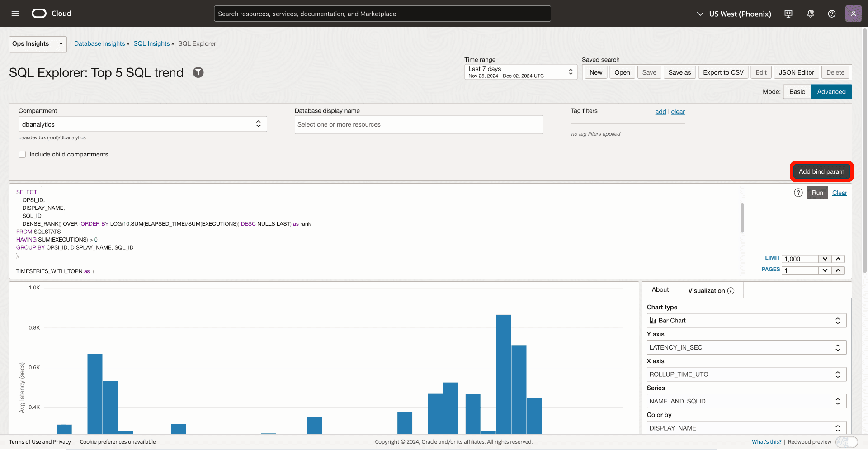Open the notifications bell
Viewport: 868px width, 450px height.
[x=810, y=14]
